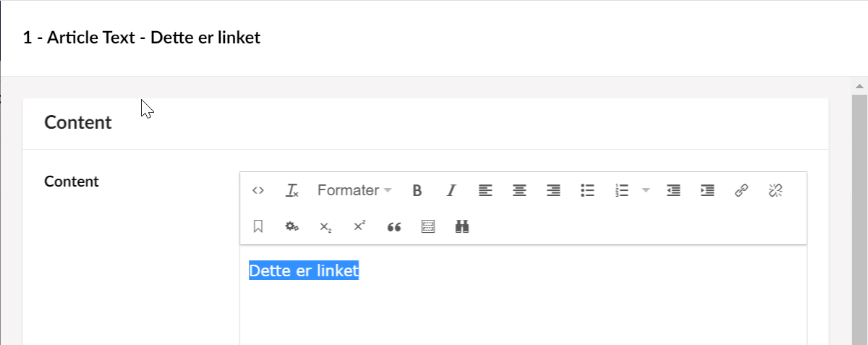Open the Formater dropdown
The image size is (868, 345).
(354, 191)
